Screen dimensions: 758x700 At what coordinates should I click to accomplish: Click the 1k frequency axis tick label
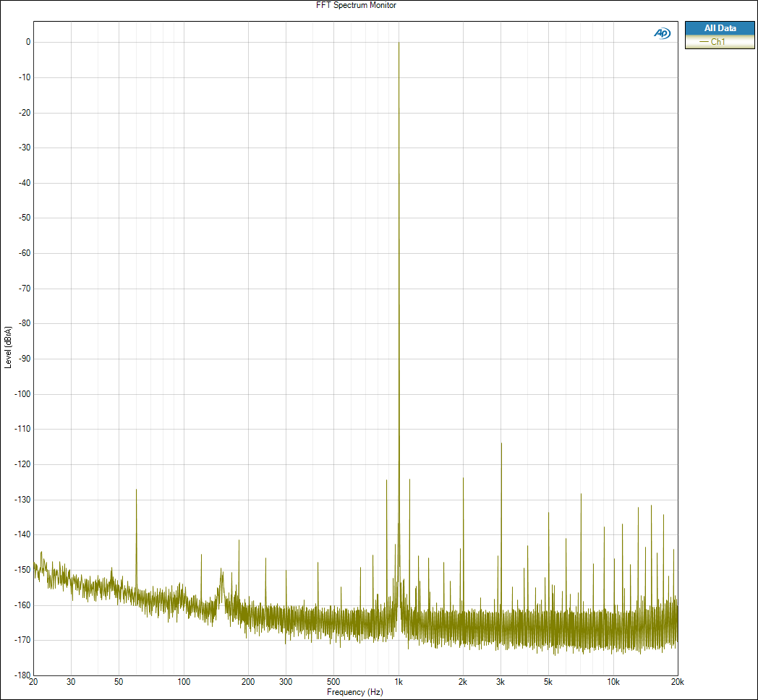[x=399, y=682]
